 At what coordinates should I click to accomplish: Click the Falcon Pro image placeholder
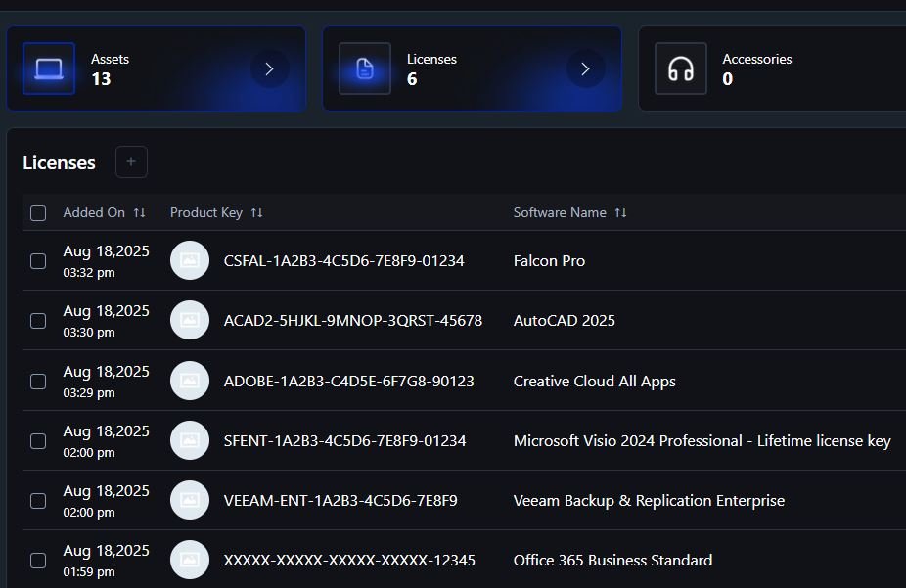tap(190, 260)
